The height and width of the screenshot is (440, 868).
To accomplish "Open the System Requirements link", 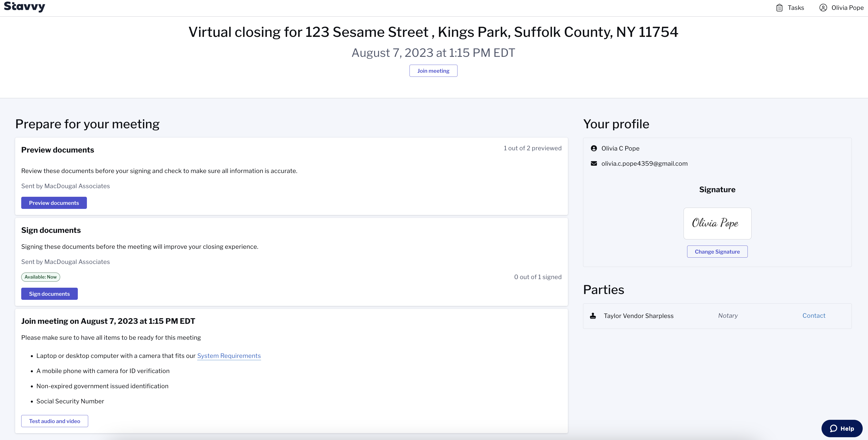I will coord(229,356).
